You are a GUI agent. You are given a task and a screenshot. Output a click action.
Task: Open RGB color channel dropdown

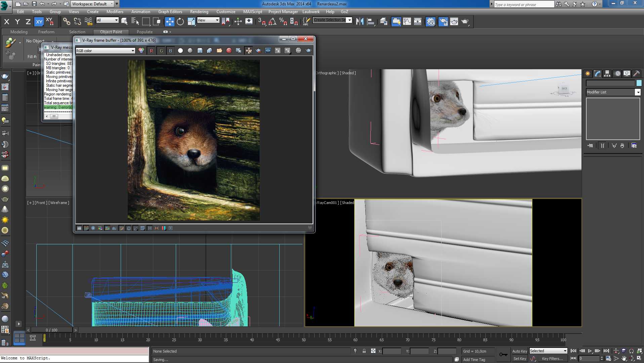[x=105, y=50]
